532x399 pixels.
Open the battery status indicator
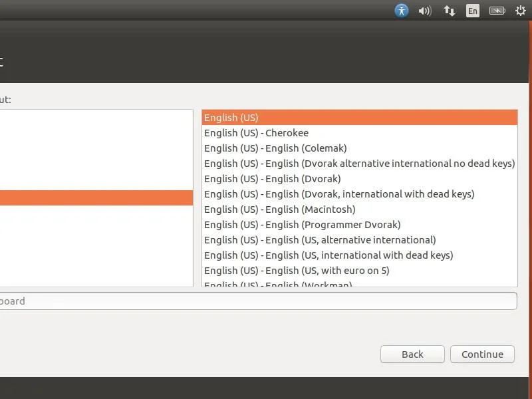[497, 11]
